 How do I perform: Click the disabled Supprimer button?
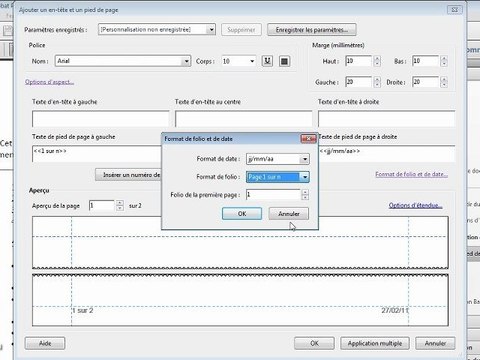point(241,30)
